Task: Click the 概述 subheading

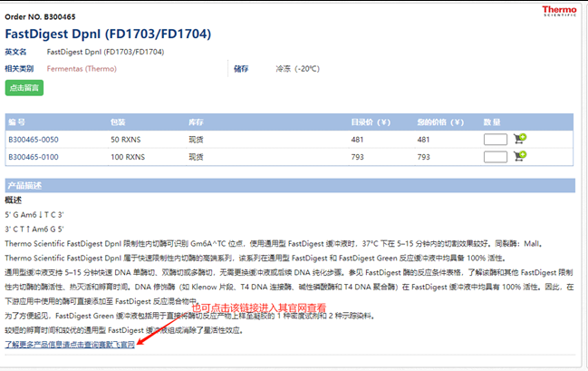Action: coord(13,200)
